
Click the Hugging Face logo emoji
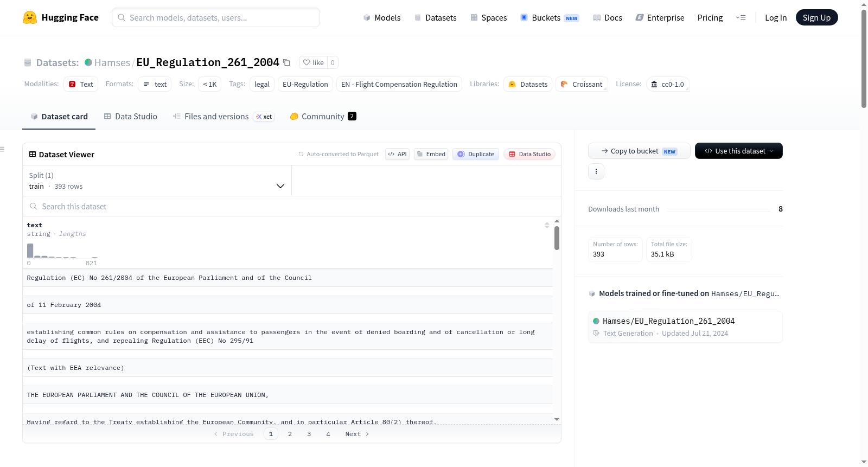tap(30, 17)
